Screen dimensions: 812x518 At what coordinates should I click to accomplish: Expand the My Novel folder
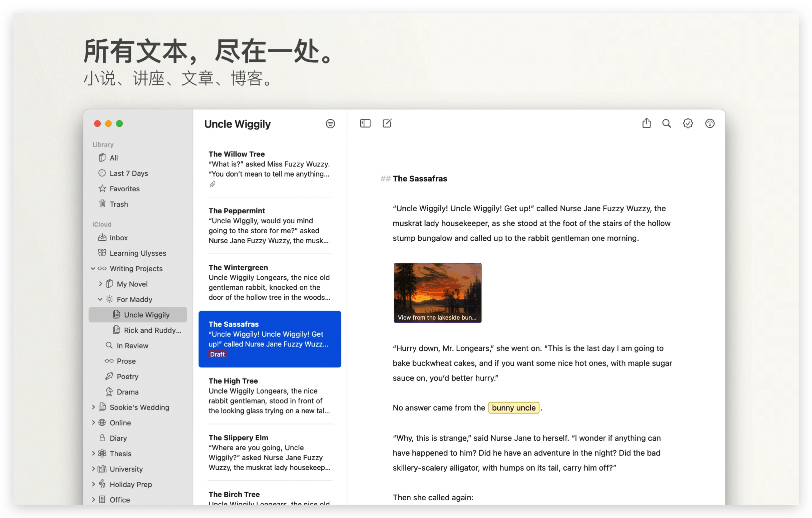(x=100, y=284)
